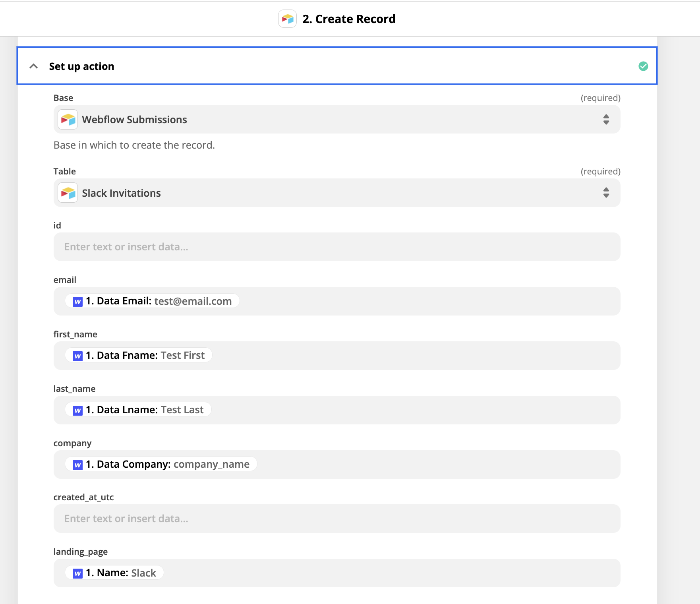Click the green checkmark status icon
The width and height of the screenshot is (700, 604).
[643, 66]
